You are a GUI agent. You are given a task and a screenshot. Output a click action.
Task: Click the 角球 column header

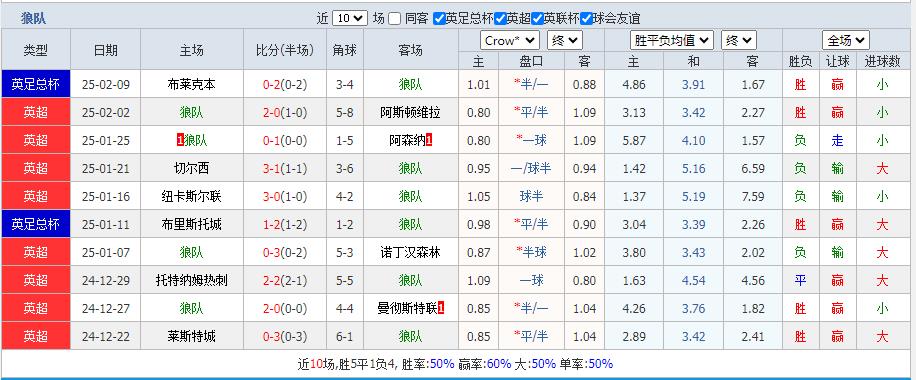click(x=345, y=50)
